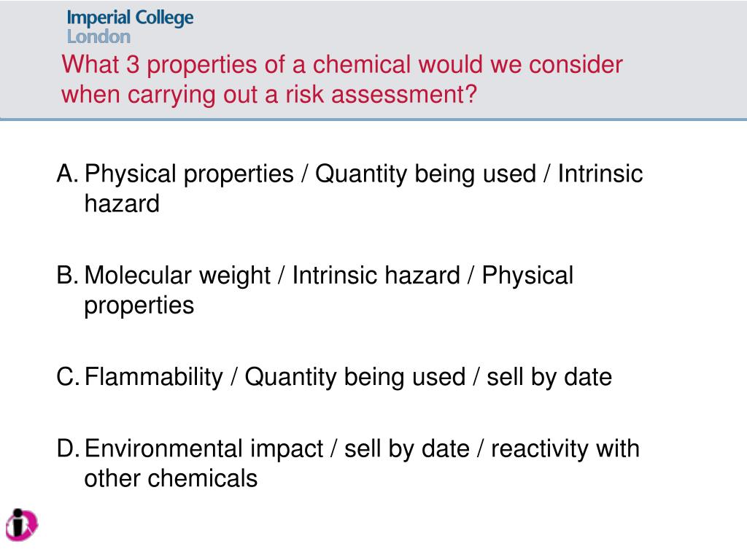Click 'properties' on option B's second line
The image size is (747, 560).
[x=139, y=306]
